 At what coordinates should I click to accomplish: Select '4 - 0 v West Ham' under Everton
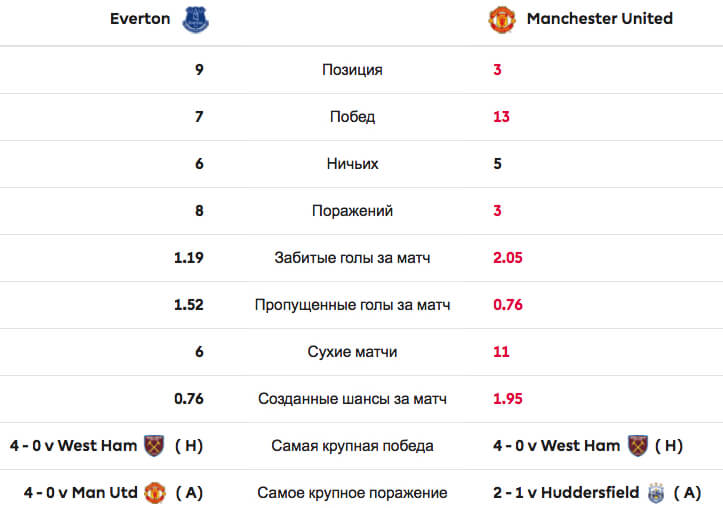point(74,446)
